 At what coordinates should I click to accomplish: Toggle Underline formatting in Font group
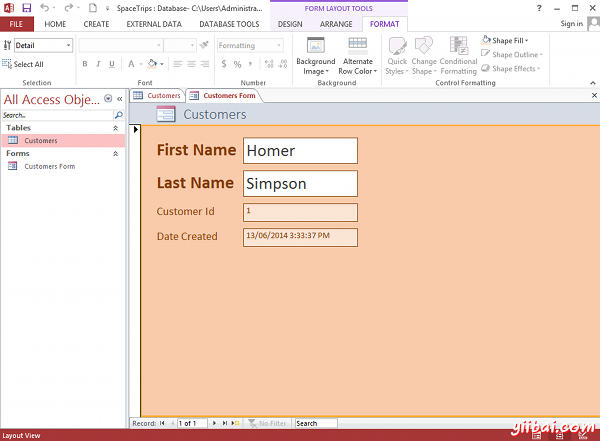[113, 64]
